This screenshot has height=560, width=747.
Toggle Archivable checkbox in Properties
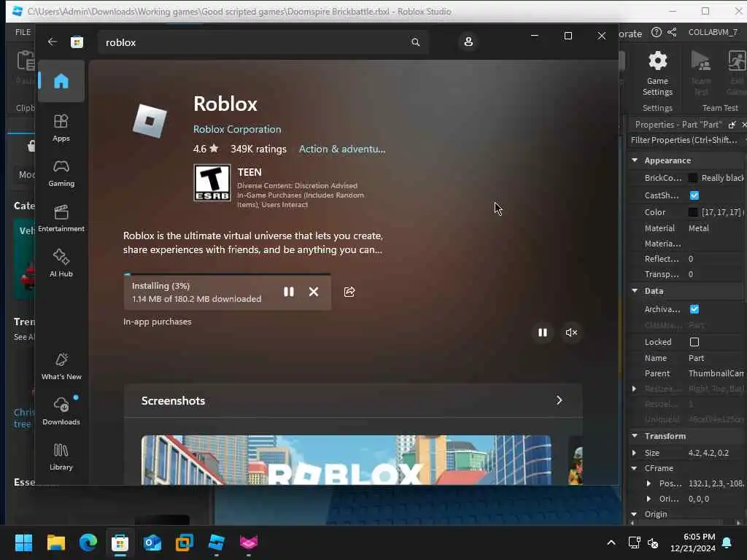point(694,309)
